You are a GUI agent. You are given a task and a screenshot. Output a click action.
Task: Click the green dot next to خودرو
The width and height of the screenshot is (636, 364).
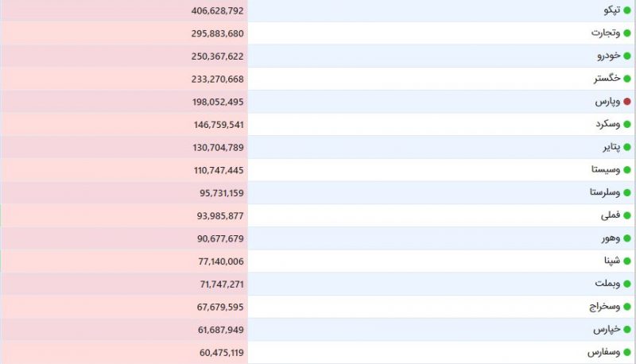(x=627, y=56)
